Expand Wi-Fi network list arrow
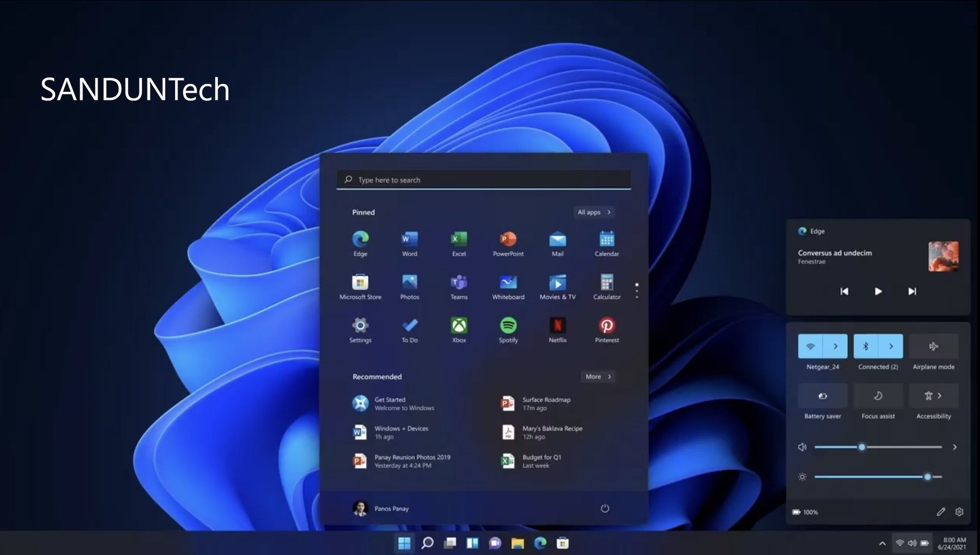This screenshot has width=980, height=555. tap(835, 346)
